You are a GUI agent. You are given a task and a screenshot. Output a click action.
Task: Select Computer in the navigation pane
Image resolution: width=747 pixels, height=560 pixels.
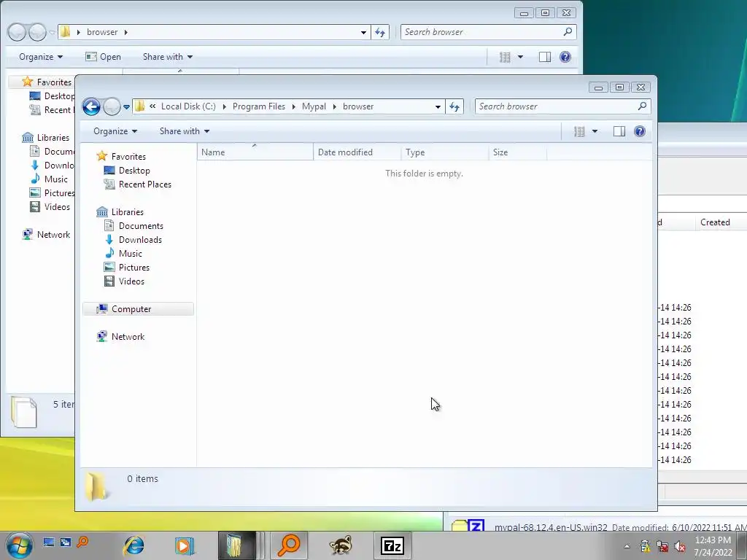pos(138,309)
